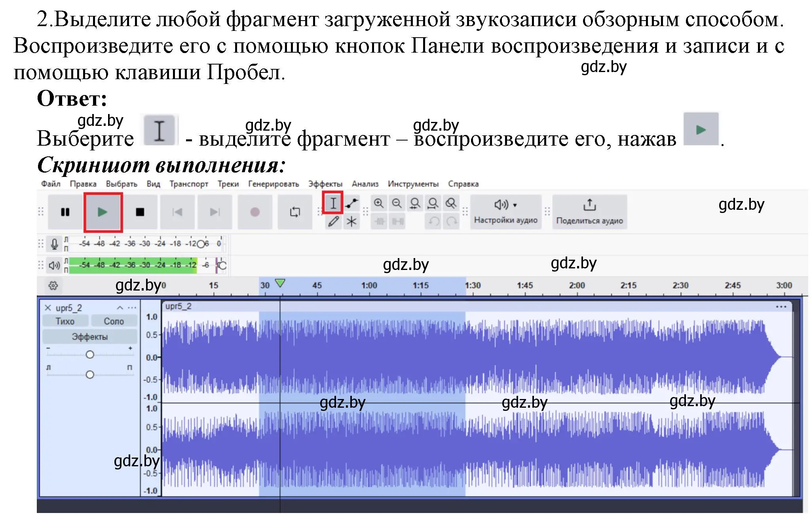
Task: Click the left channel vertical scale
Action: click(151, 357)
